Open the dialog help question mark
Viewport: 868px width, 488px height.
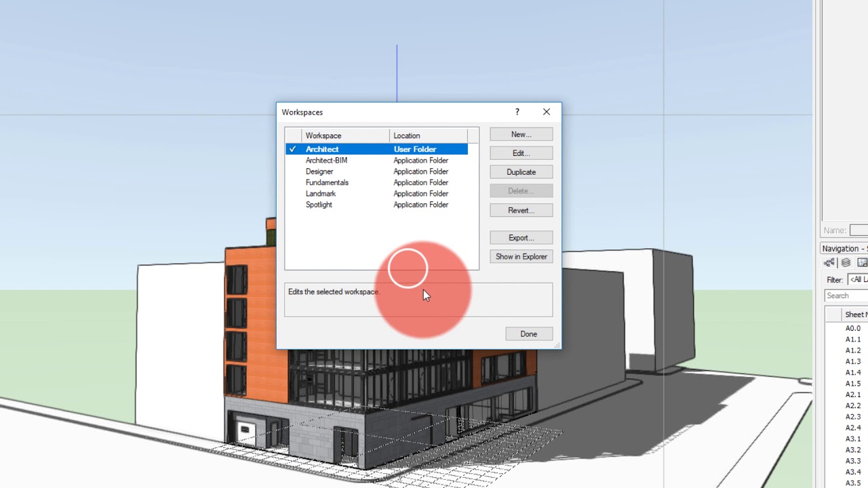517,112
